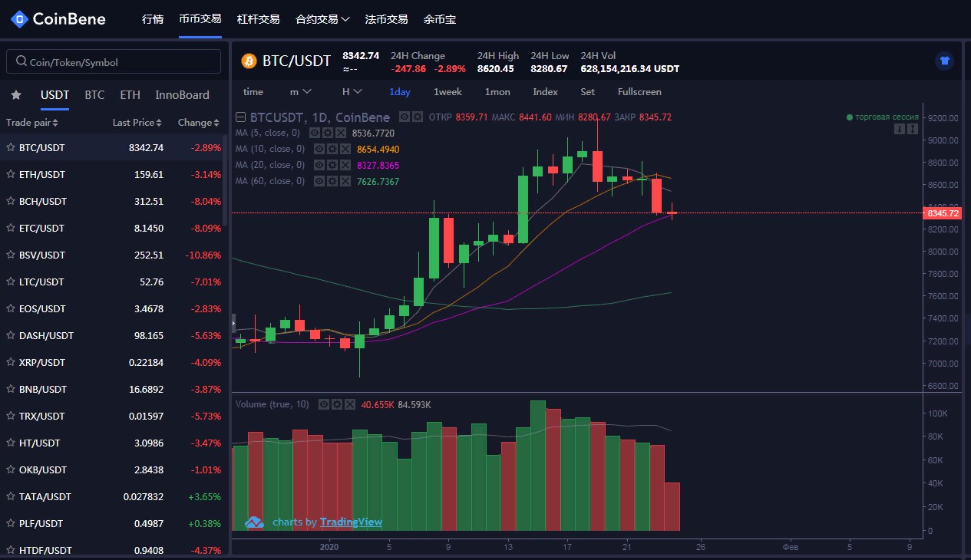
Task: Toggle favorite star for DASH/USDT
Action: [11, 335]
